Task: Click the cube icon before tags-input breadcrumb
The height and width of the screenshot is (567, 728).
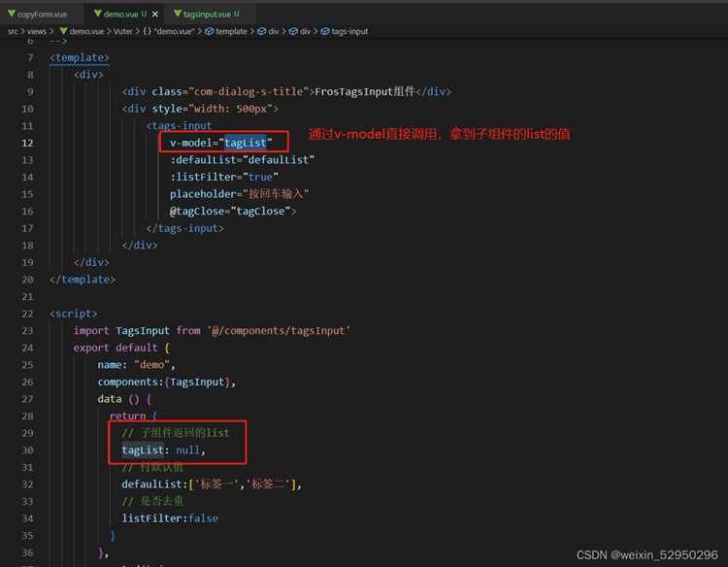Action: [x=325, y=32]
